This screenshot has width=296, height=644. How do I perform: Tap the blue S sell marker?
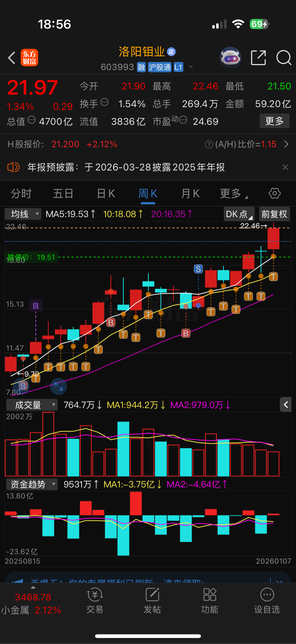coord(198,269)
